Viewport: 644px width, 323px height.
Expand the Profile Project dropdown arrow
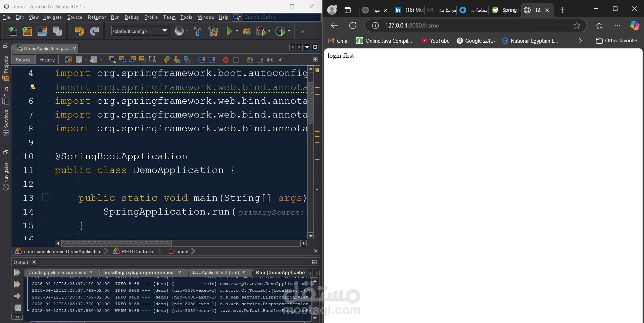click(x=289, y=31)
